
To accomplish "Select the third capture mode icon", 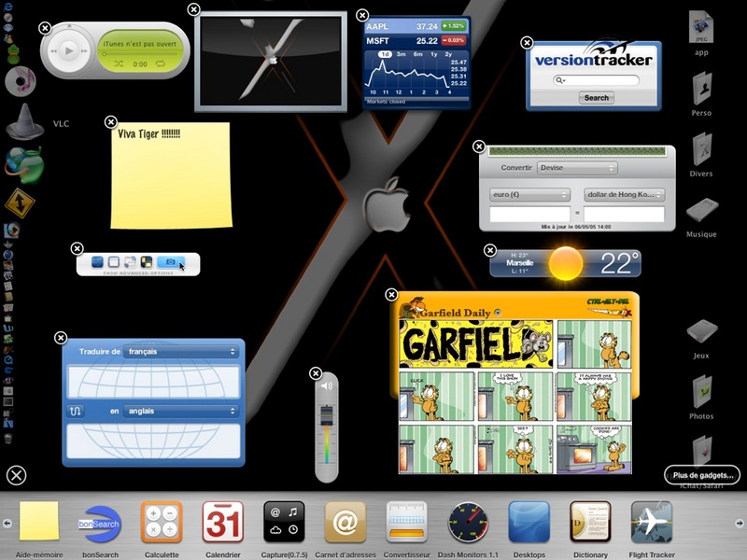I will [x=130, y=262].
